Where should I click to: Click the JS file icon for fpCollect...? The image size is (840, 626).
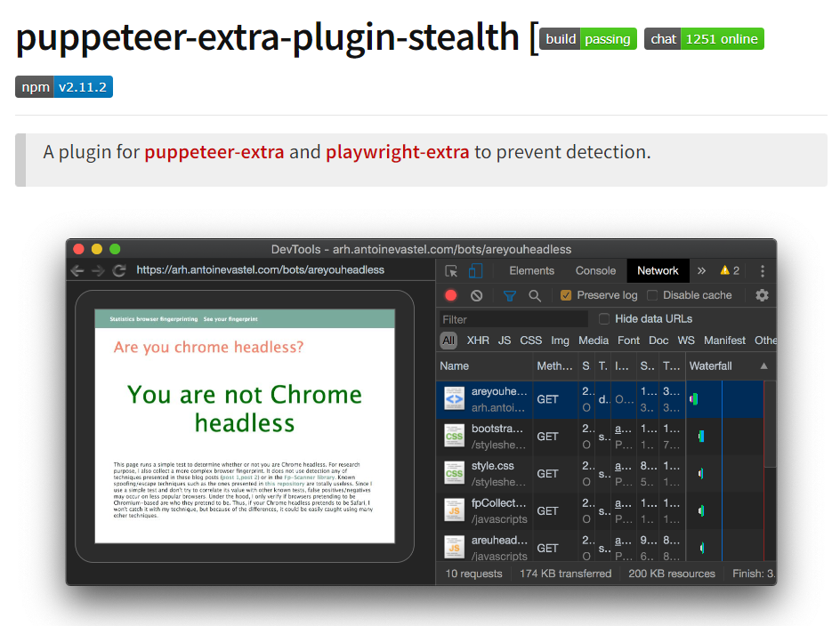tap(455, 511)
